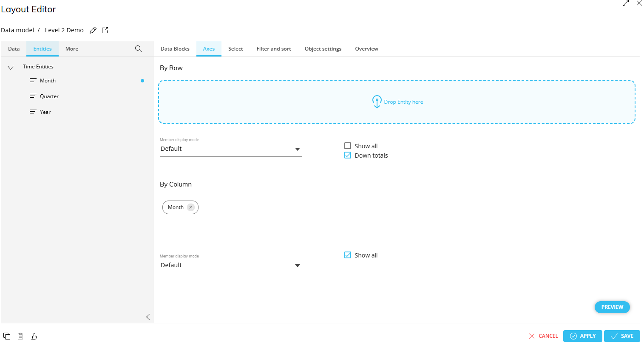Open By Row Member display mode dropdown
Image resolution: width=644 pixels, height=345 pixels.
point(231,149)
